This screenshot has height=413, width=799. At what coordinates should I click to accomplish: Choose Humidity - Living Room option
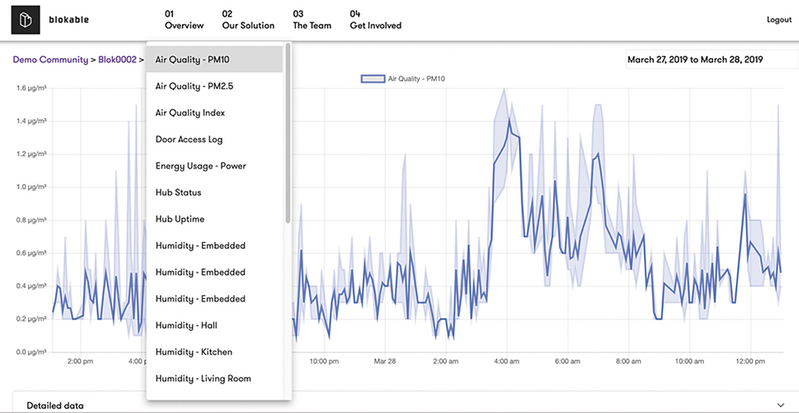point(215,378)
